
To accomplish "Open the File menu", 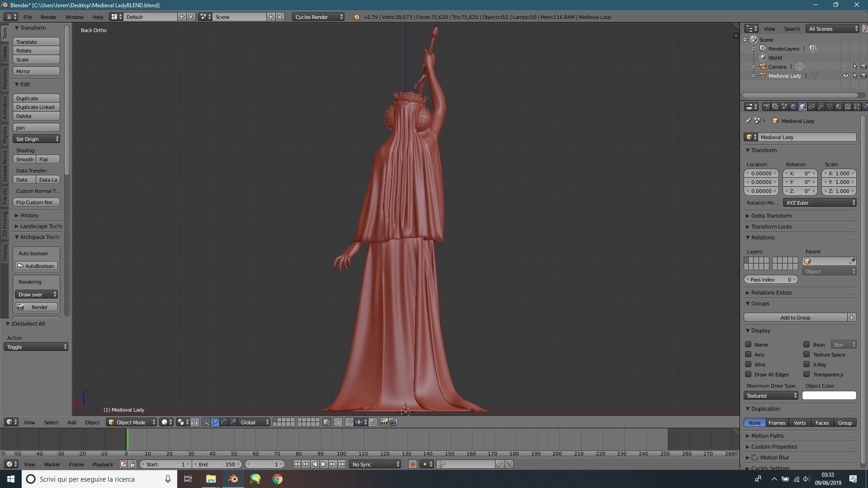I will pos(28,17).
